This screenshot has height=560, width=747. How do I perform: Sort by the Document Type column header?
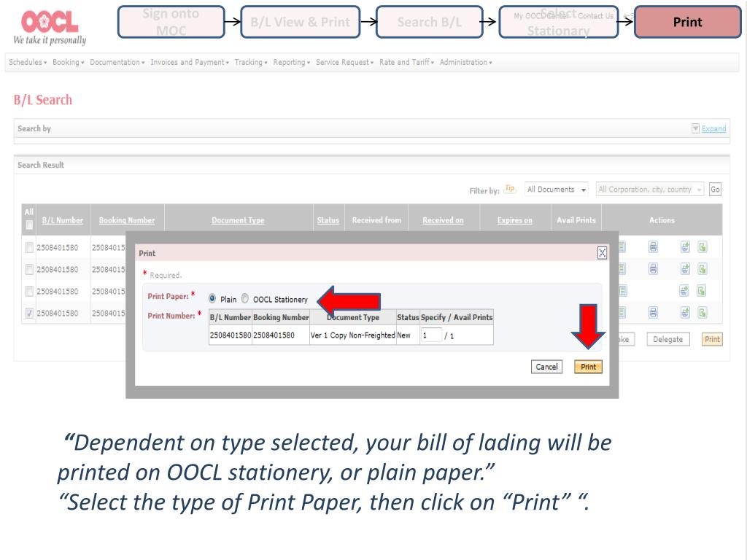click(x=238, y=220)
